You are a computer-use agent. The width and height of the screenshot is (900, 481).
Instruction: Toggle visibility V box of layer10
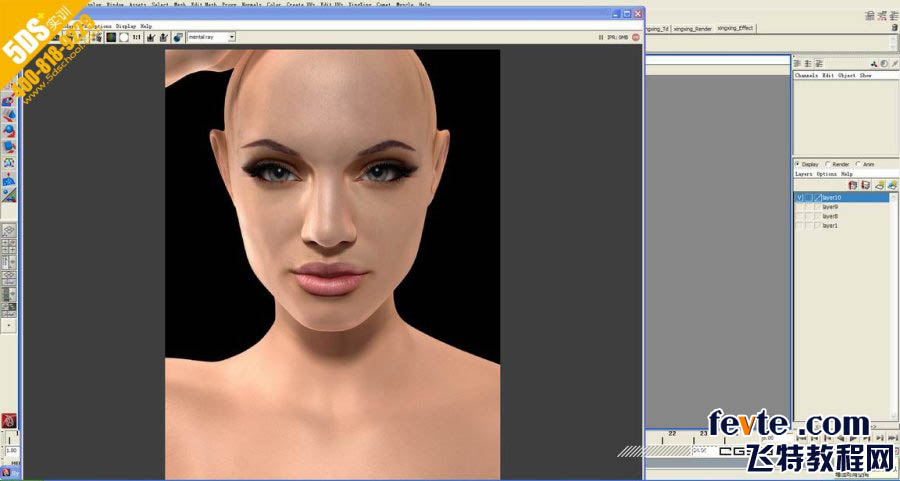[x=800, y=197]
